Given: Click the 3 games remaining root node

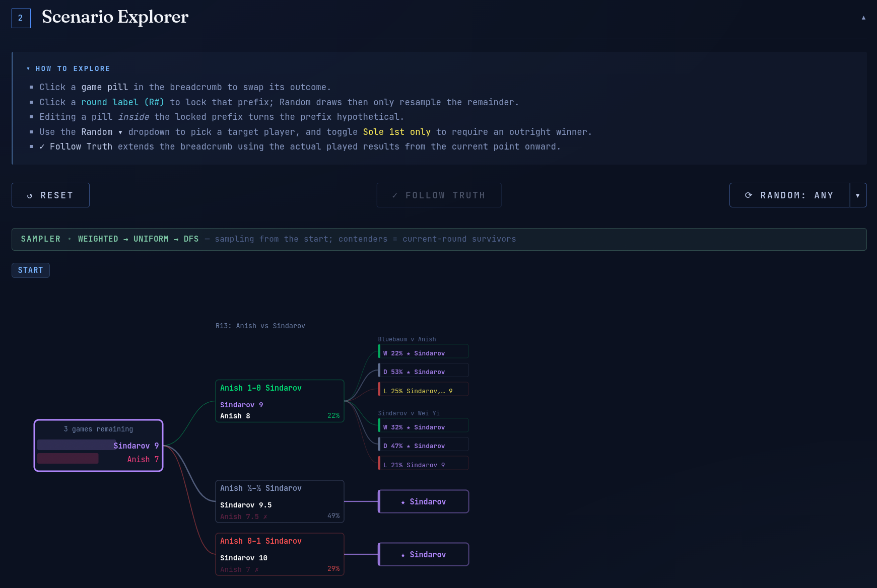Looking at the screenshot, I should [99, 446].
